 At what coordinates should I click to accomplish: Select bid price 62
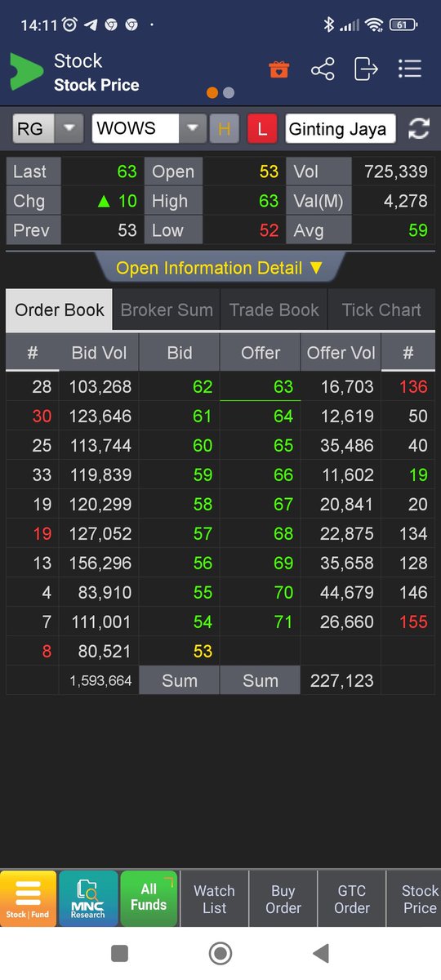(x=203, y=386)
